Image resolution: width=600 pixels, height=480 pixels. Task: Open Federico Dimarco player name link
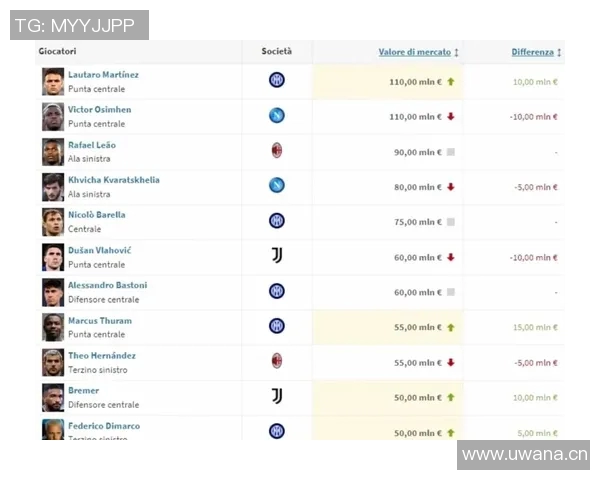coord(103,426)
